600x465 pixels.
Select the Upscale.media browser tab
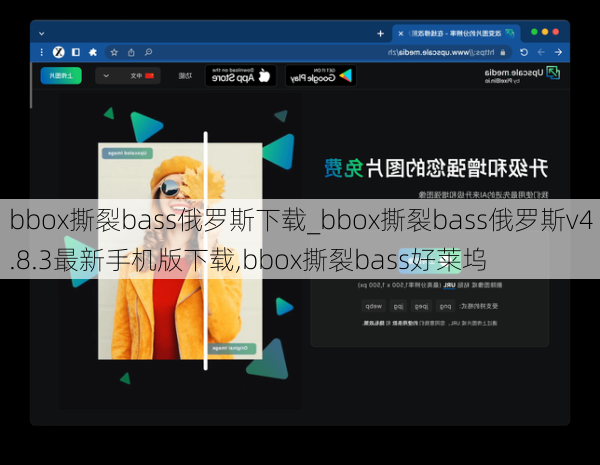(456, 34)
